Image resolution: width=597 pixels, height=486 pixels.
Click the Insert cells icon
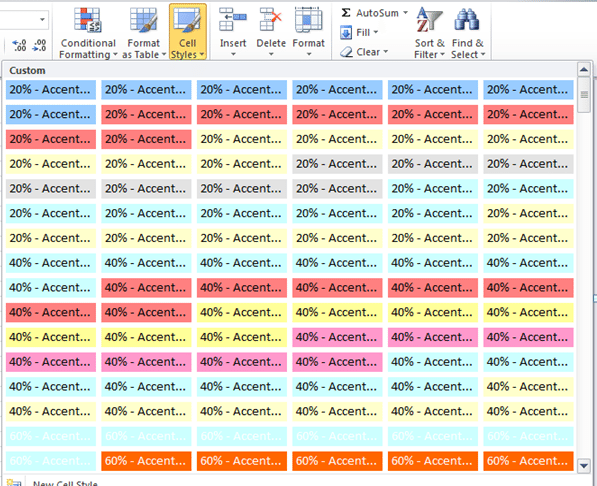[x=233, y=19]
